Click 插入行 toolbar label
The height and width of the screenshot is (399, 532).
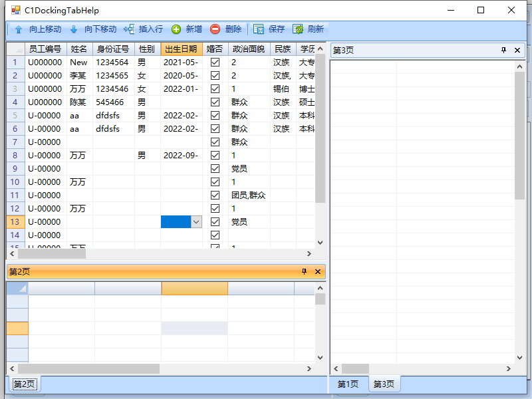click(x=151, y=29)
